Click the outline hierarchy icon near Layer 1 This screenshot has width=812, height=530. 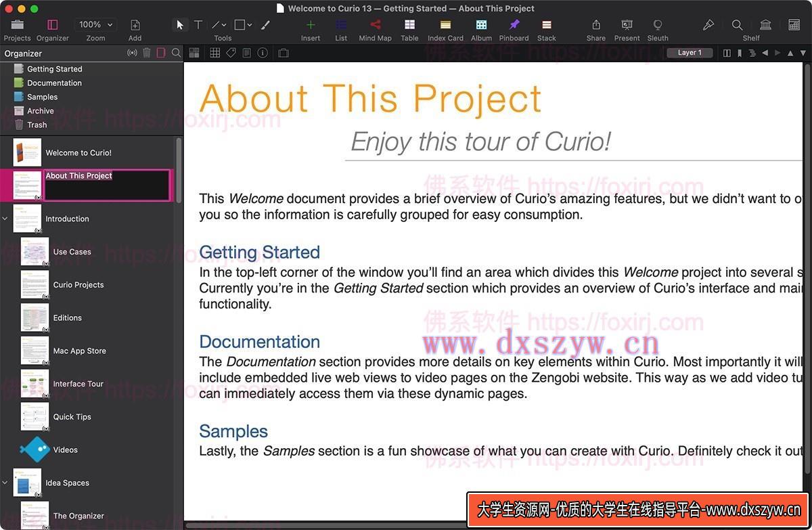coord(752,53)
